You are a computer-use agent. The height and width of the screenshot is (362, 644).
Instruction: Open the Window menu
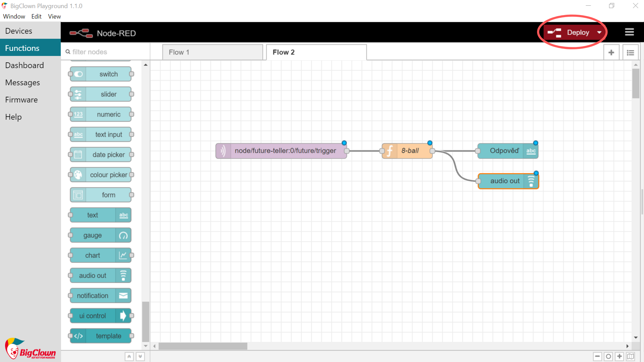(14, 16)
